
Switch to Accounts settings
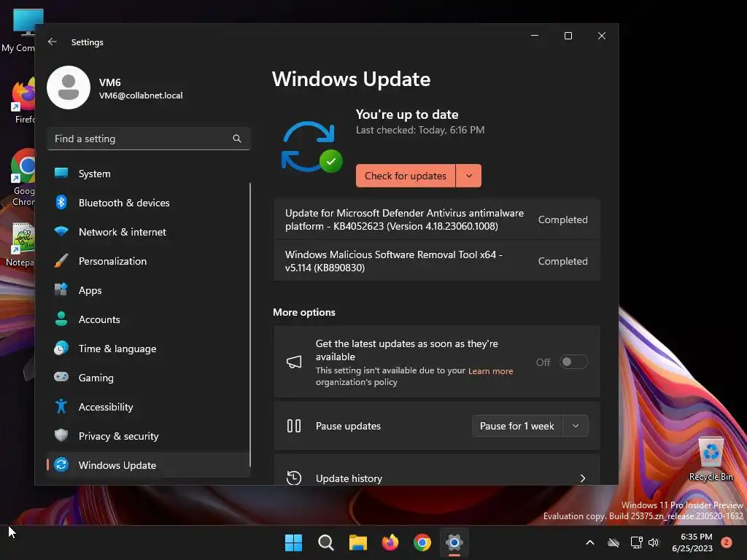click(149, 319)
